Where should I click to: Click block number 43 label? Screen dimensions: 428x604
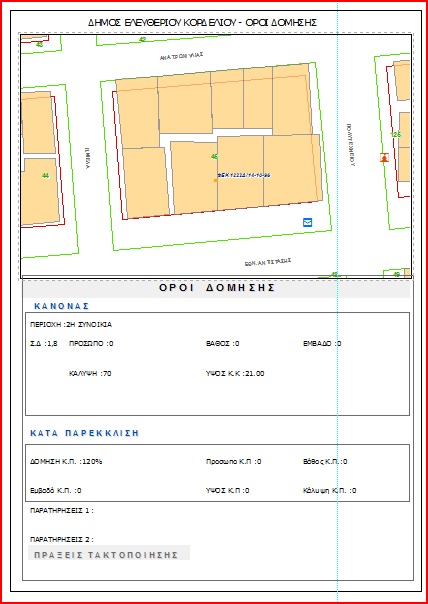39,45
